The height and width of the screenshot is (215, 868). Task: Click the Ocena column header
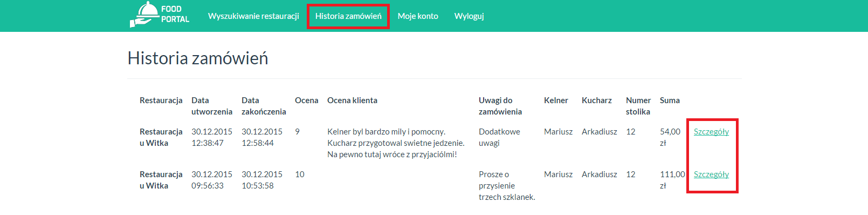point(307,100)
